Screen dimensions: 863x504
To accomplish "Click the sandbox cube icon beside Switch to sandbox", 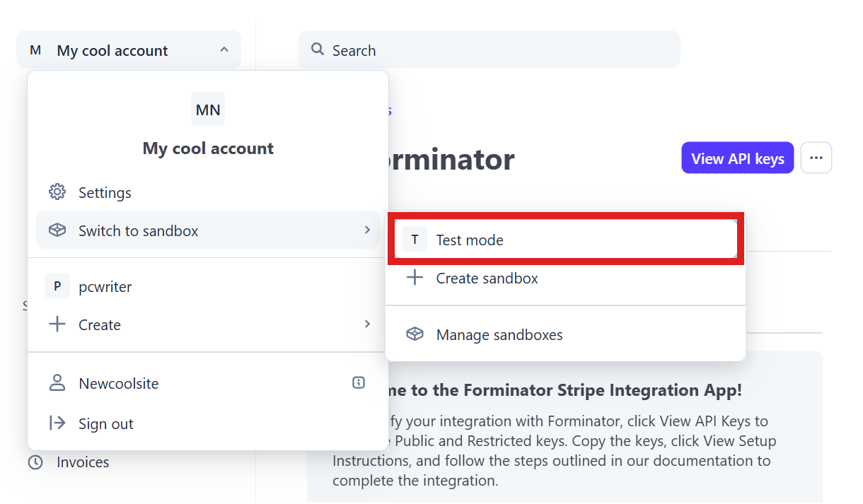I will (57, 230).
